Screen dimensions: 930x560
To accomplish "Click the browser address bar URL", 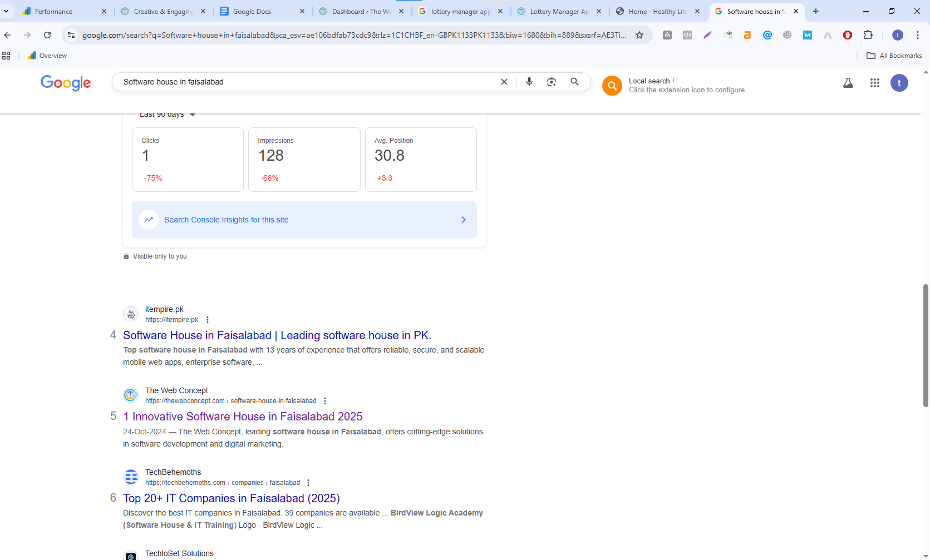I will pyautogui.click(x=354, y=35).
